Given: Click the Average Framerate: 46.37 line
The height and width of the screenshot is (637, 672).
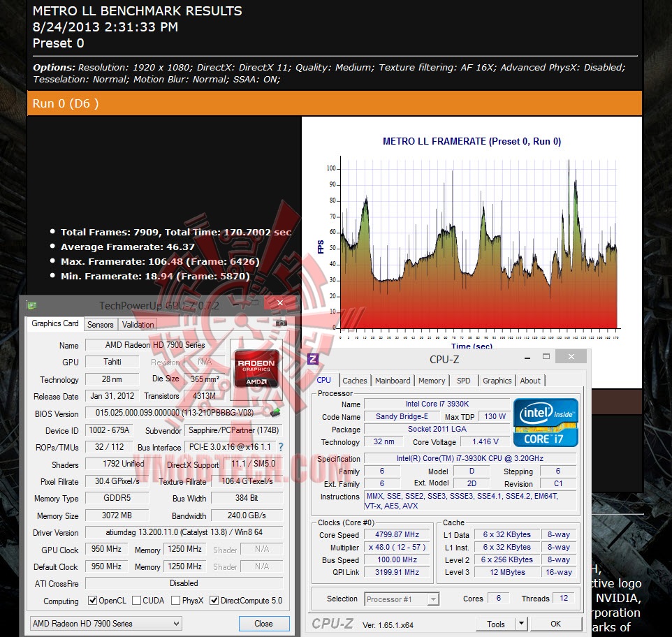Looking at the screenshot, I should [128, 247].
